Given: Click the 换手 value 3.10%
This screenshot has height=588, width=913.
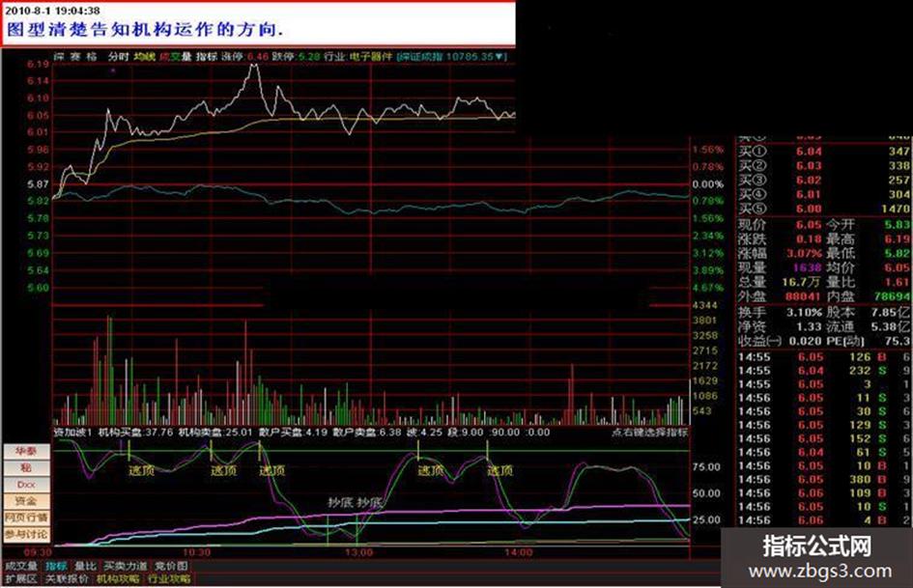Looking at the screenshot, I should 804,312.
